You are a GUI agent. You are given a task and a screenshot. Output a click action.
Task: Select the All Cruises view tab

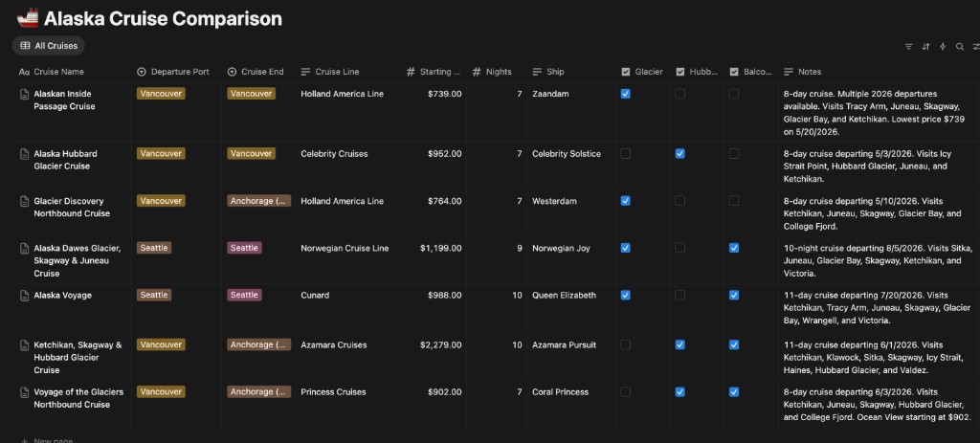pos(49,46)
